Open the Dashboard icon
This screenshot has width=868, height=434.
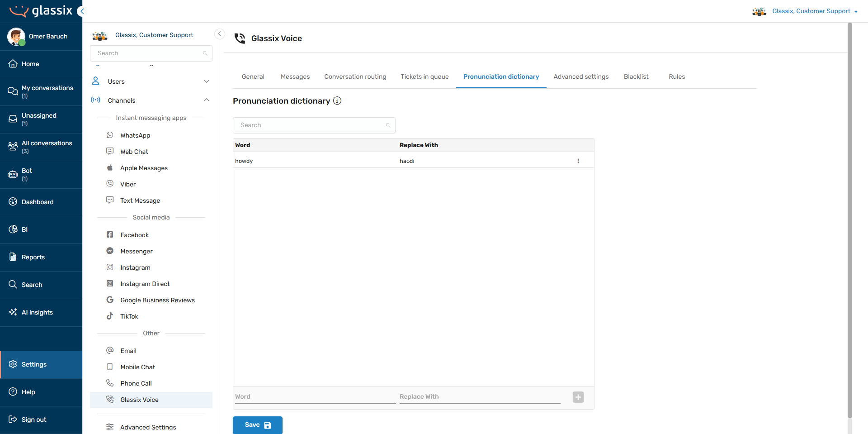13,202
